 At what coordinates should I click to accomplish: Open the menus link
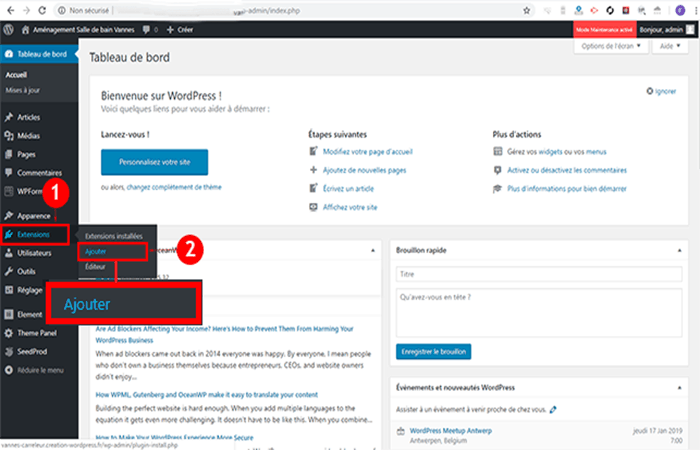pos(596,152)
